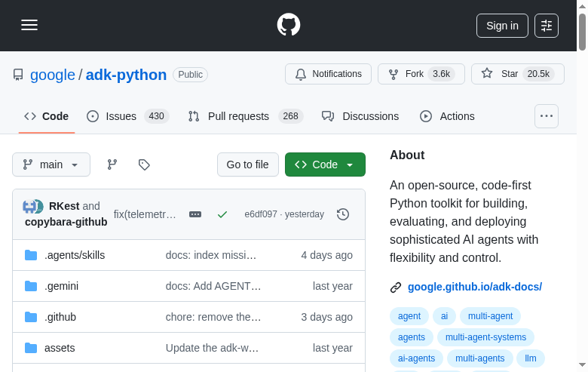
Task: Select the multi-agent-systems topic tag
Action: [485, 337]
